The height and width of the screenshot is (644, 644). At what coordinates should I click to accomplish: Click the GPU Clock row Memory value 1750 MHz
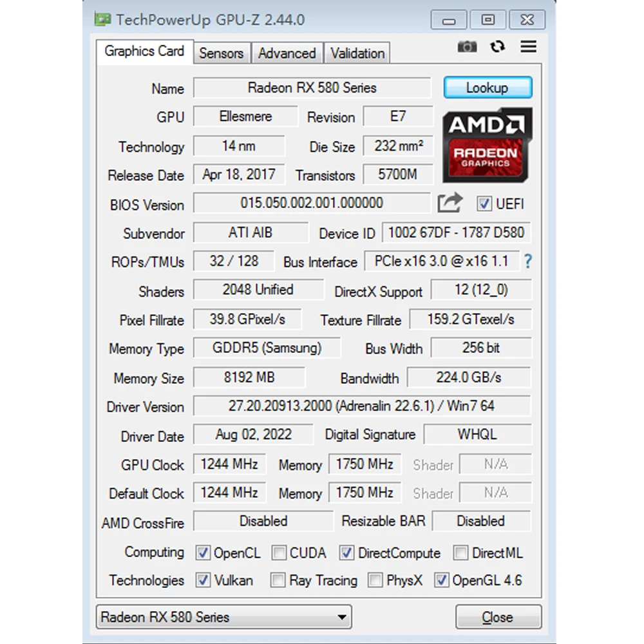pyautogui.click(x=365, y=464)
